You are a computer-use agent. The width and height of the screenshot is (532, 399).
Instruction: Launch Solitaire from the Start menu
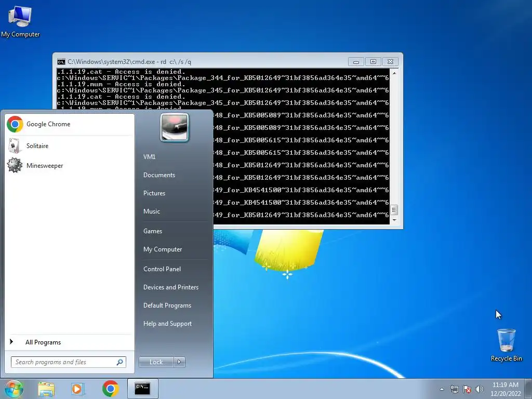click(70, 146)
